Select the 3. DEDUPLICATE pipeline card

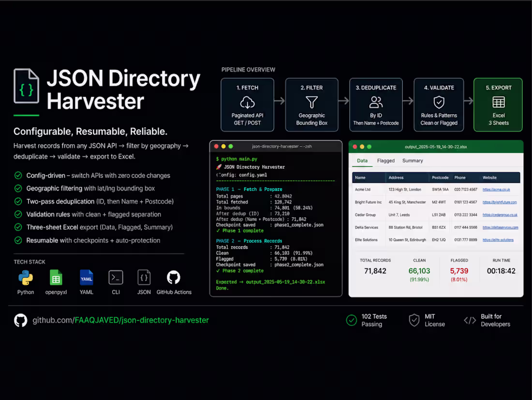coord(376,105)
